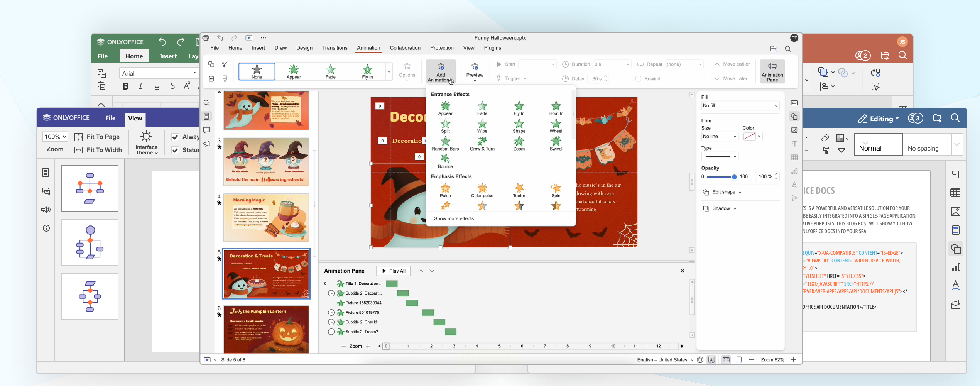This screenshot has height=386, width=980.
Task: Expand the animation effects gallery arrow
Action: pos(389,72)
